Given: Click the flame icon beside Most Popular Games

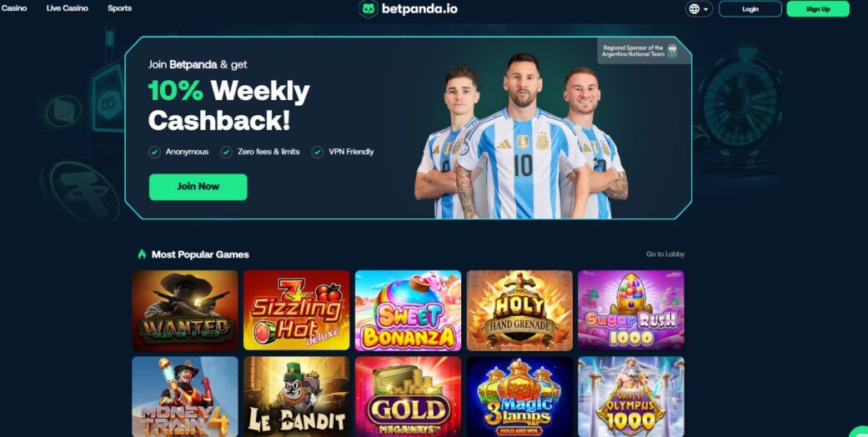Looking at the screenshot, I should tap(142, 254).
